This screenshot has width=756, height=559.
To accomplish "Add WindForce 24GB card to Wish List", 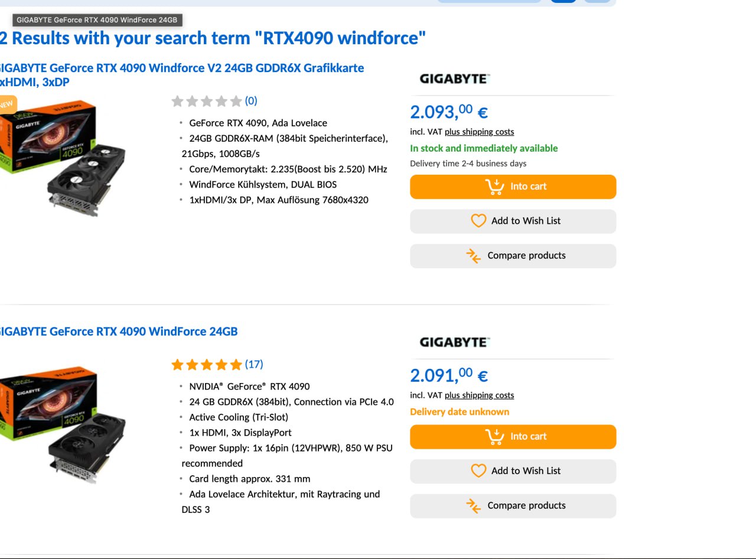I will [x=526, y=471].
